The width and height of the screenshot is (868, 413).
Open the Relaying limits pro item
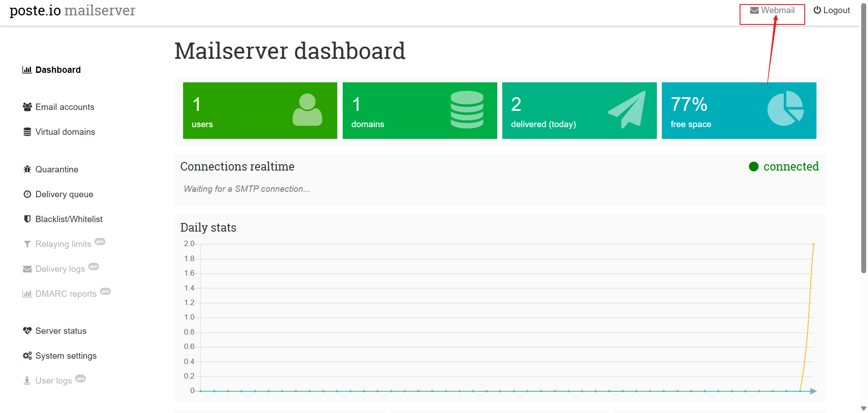click(x=63, y=244)
